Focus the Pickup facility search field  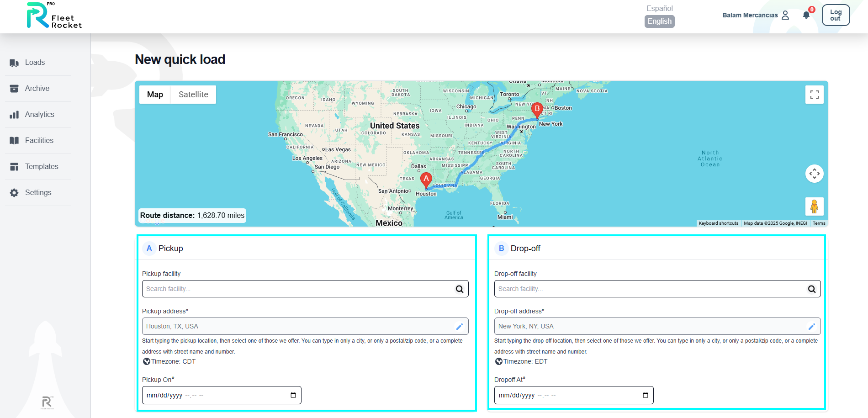click(x=305, y=289)
